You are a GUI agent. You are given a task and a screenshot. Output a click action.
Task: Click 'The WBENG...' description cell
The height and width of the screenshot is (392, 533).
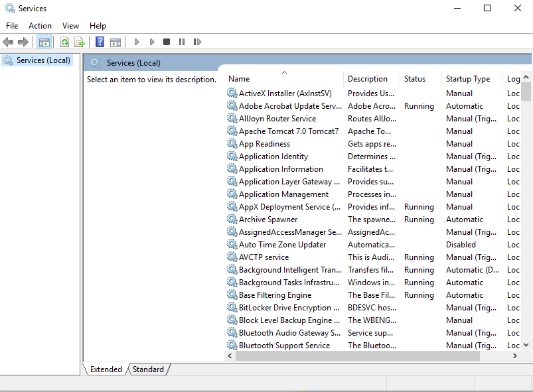click(x=372, y=320)
